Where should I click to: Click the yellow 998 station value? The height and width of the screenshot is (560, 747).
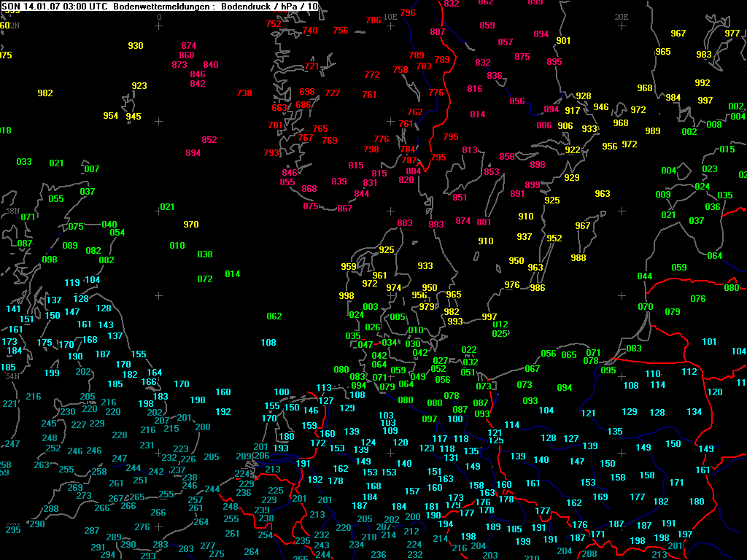pos(347,296)
